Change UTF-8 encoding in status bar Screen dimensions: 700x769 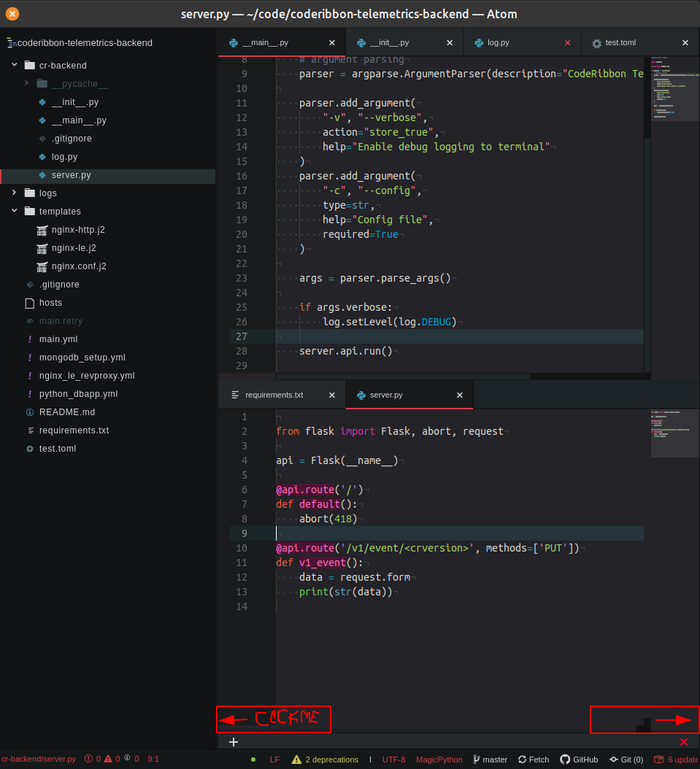pos(394,760)
